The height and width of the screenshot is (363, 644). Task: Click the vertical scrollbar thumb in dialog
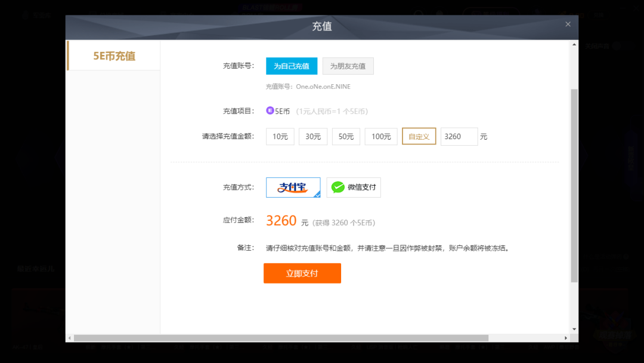574,186
